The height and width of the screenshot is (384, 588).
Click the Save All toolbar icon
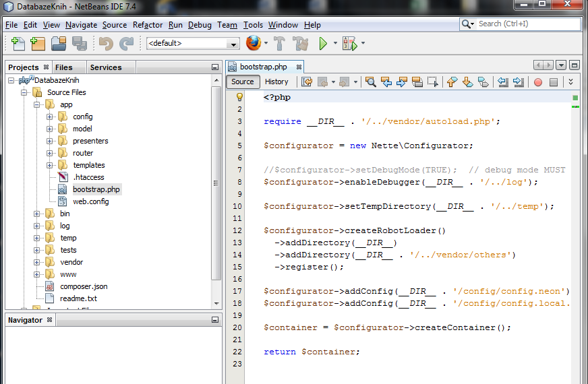(x=79, y=44)
